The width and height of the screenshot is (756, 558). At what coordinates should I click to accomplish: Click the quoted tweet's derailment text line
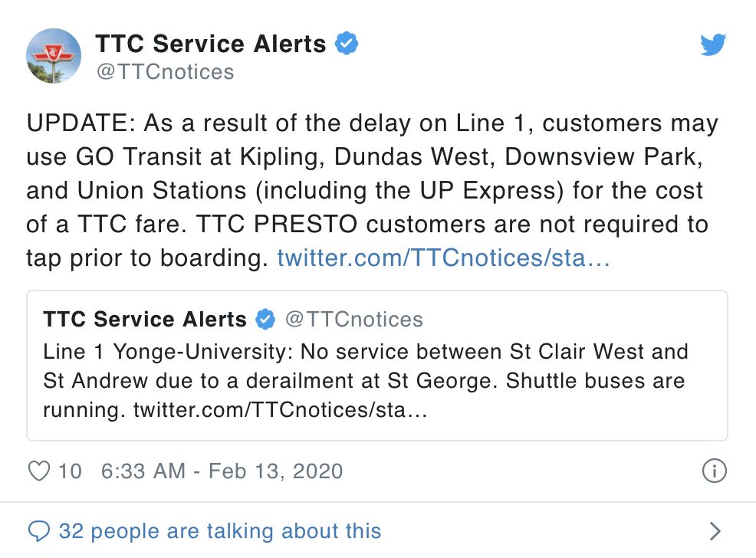tap(364, 381)
